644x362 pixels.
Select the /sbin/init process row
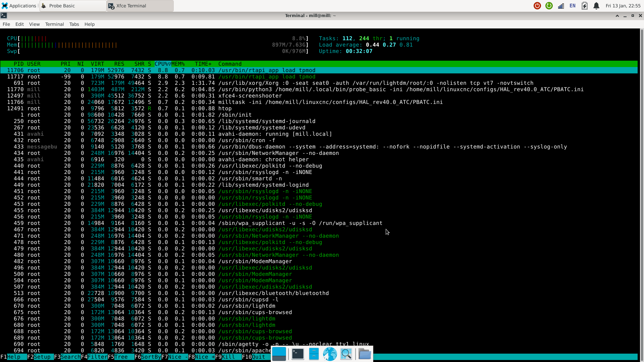(319, 115)
